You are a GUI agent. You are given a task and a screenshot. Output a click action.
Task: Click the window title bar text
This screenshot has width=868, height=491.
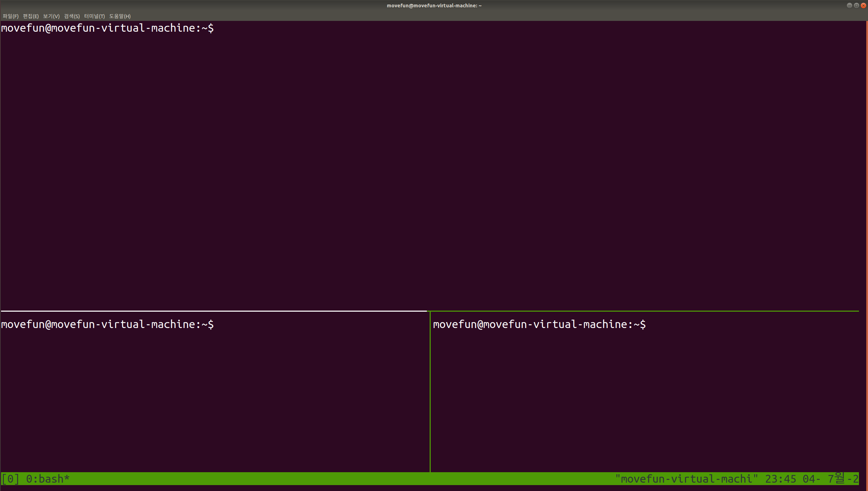click(x=434, y=5)
